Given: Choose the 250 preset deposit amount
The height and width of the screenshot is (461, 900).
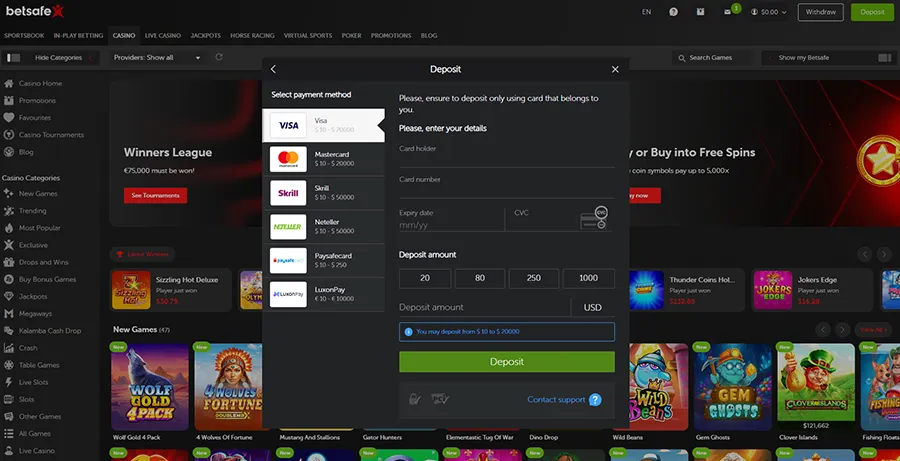Looking at the screenshot, I should point(534,278).
